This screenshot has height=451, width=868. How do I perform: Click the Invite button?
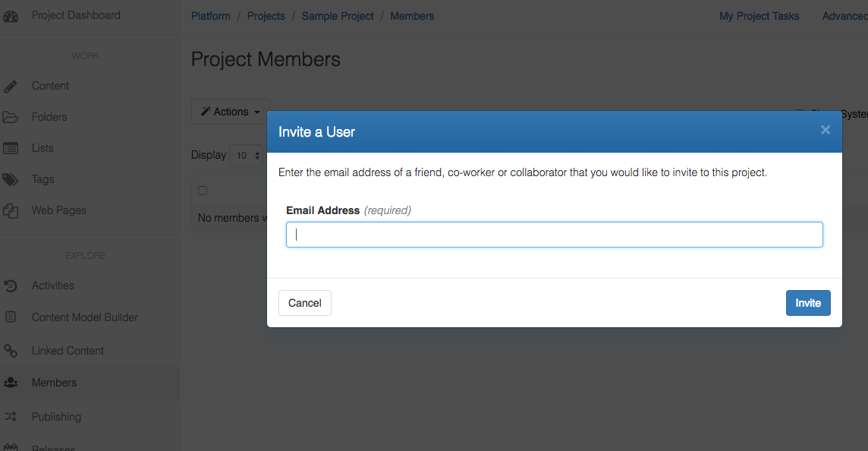tap(808, 303)
